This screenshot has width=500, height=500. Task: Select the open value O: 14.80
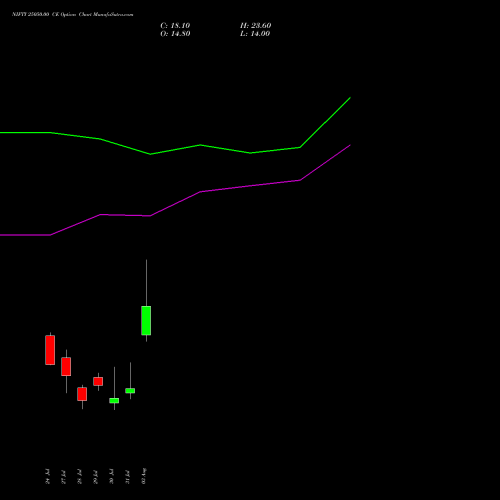pyautogui.click(x=175, y=34)
